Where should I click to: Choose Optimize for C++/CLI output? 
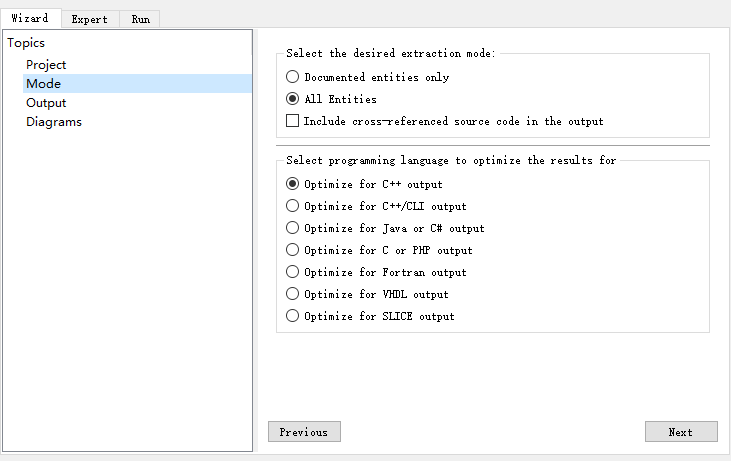click(293, 206)
